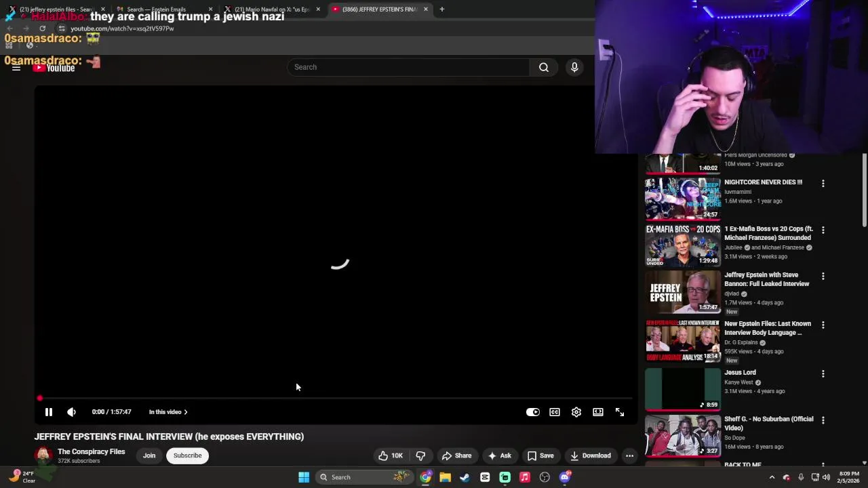Open Sheff G No Suburban video title

coord(768,424)
